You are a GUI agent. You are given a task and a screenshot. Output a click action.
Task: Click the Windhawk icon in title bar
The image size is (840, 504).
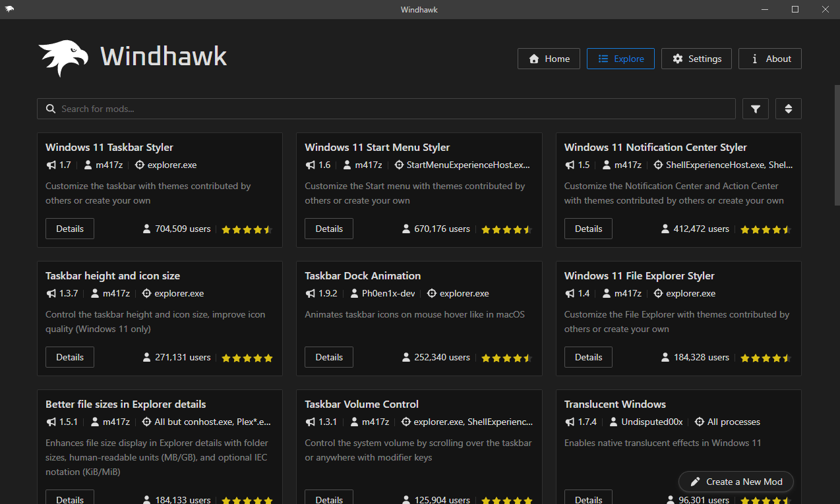tap(9, 9)
